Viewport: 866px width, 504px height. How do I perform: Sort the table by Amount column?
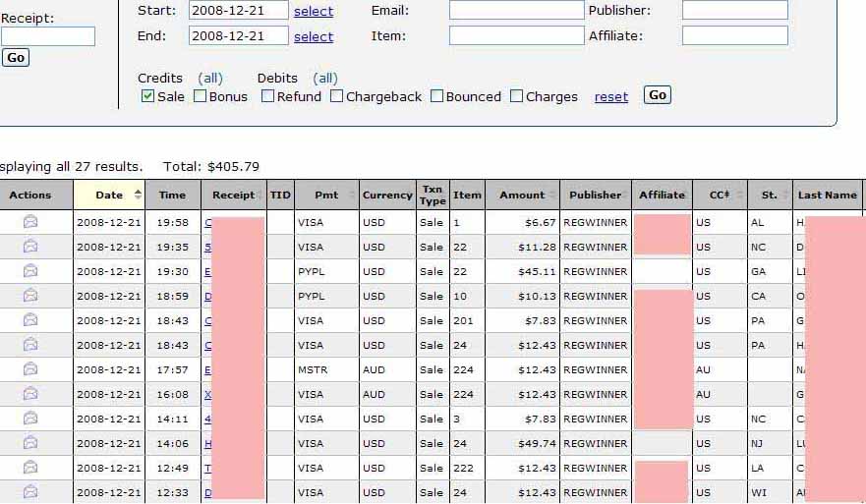tap(523, 195)
